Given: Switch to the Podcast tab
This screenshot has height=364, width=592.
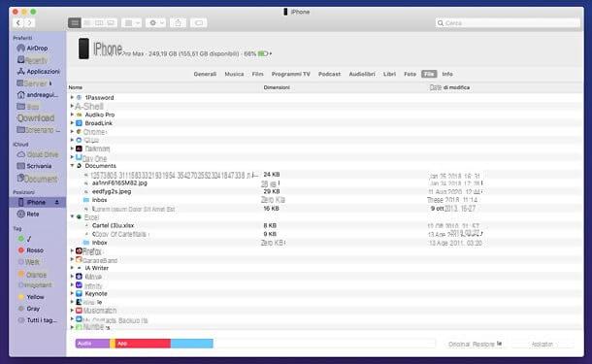Looking at the screenshot, I should [x=329, y=74].
